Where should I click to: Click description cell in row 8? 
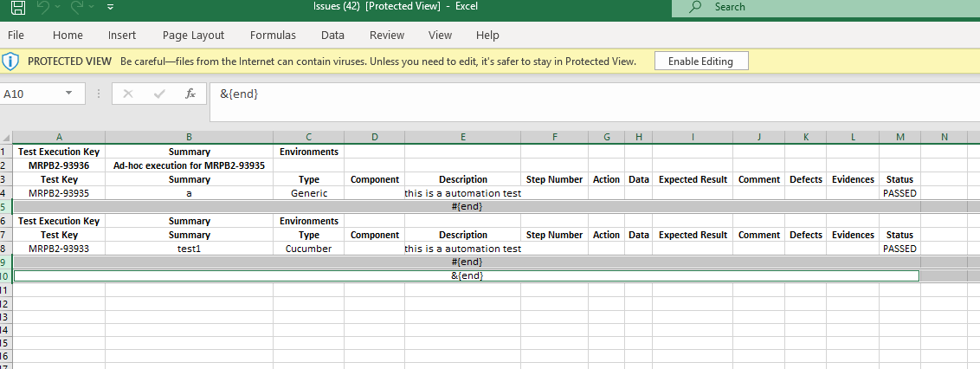point(462,249)
